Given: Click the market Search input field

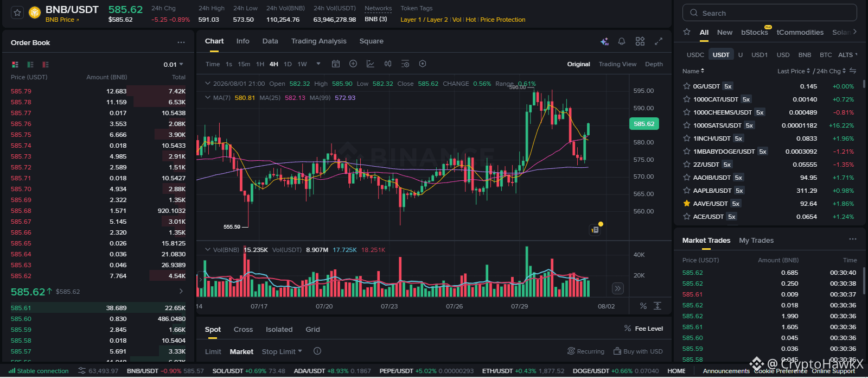Looking at the screenshot, I should click(769, 13).
